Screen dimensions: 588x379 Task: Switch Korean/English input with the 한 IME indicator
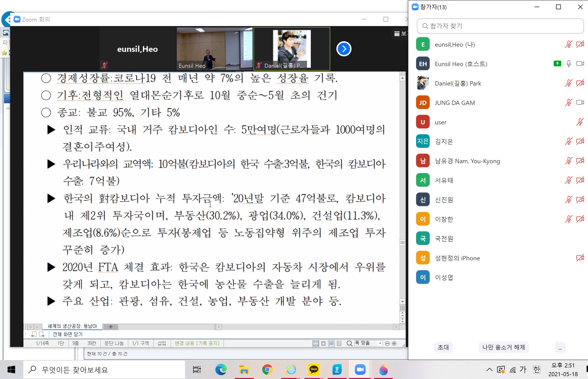(x=536, y=369)
